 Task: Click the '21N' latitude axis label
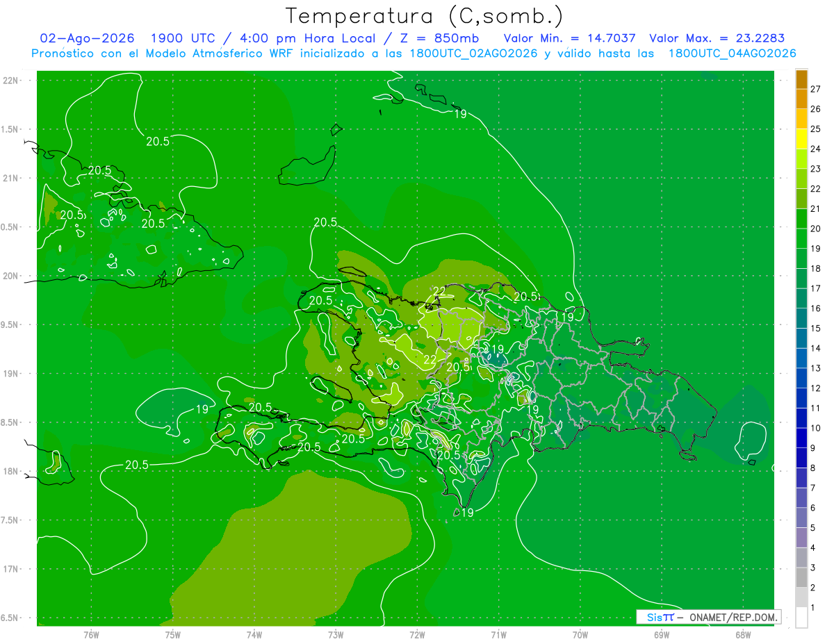pos(12,178)
